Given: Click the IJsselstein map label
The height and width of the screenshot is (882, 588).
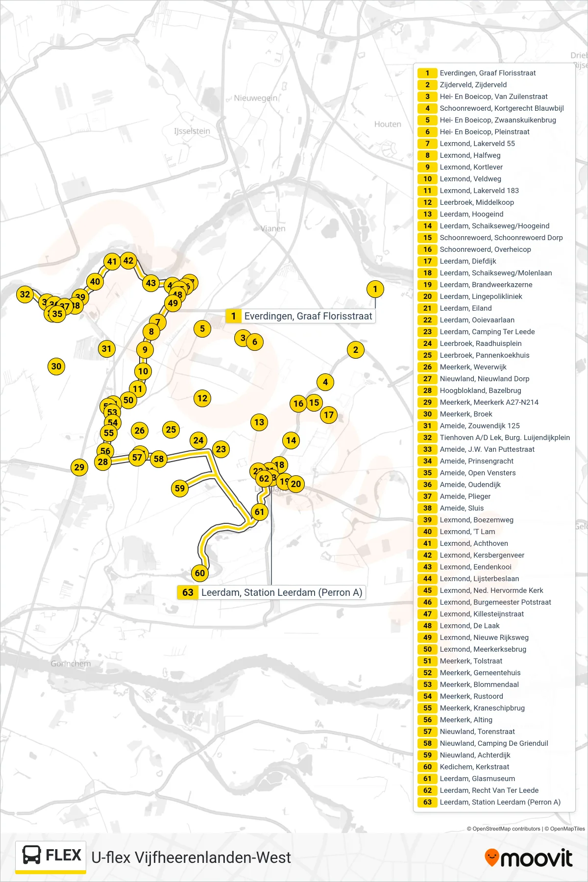Looking at the screenshot, I should coord(192,131).
